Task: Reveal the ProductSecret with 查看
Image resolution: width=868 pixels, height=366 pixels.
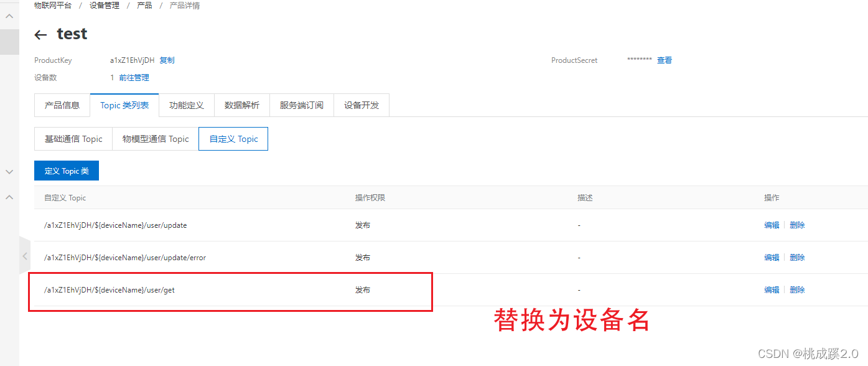Action: 665,60
